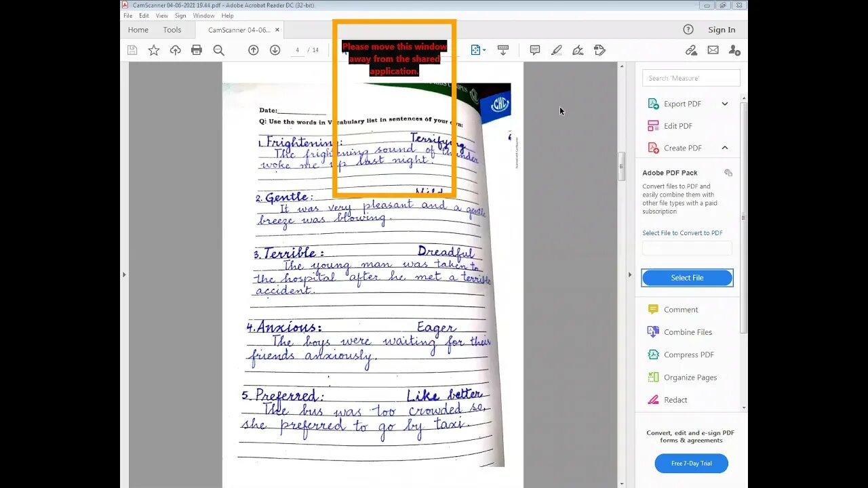Go to the next page arrow
Image resolution: width=868 pixels, height=488 pixels.
pyautogui.click(x=275, y=50)
